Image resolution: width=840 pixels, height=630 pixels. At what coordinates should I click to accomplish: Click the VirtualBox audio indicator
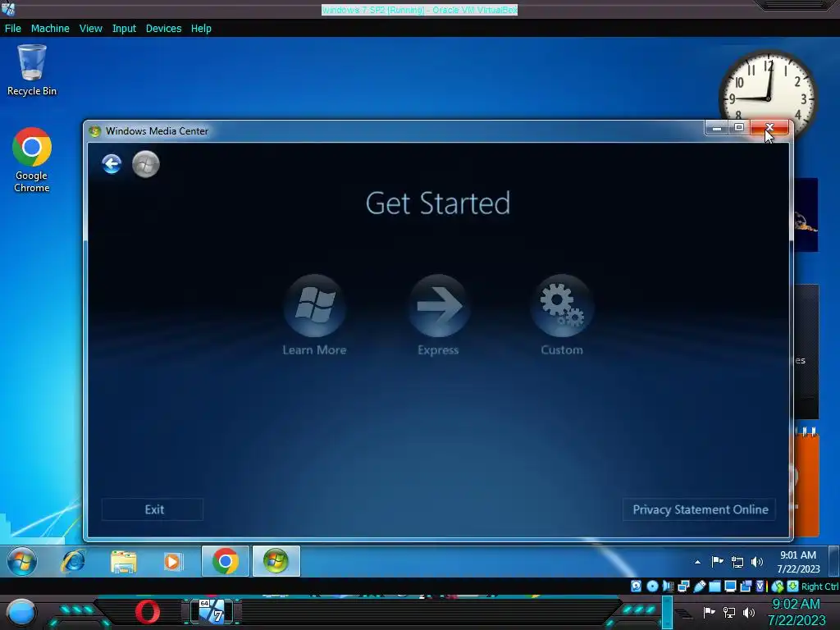(668, 586)
